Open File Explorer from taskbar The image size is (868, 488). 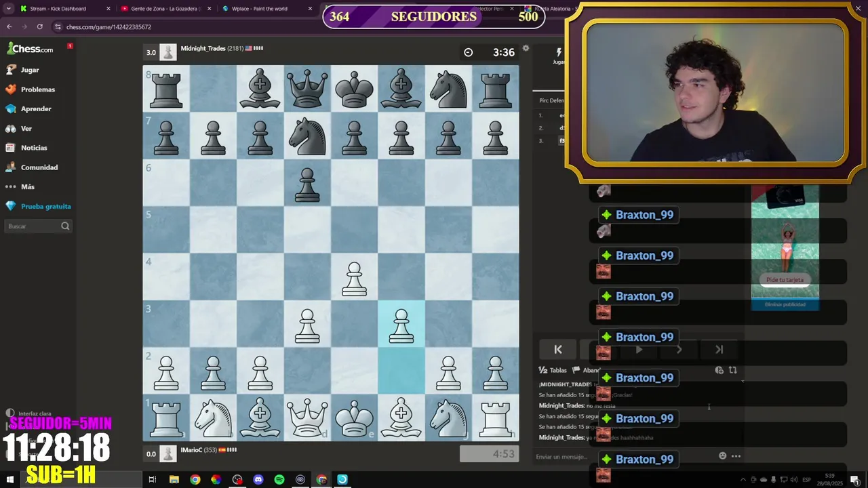tap(174, 479)
